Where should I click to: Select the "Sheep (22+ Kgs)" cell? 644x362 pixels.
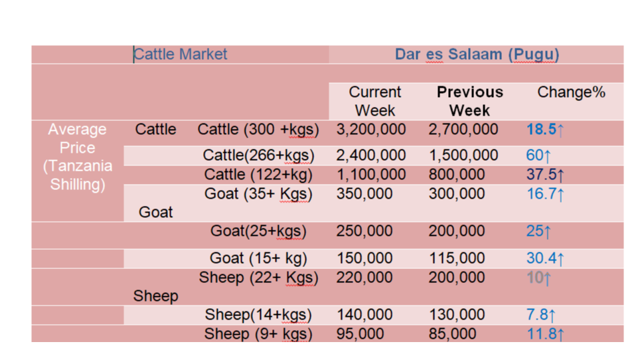(x=258, y=278)
